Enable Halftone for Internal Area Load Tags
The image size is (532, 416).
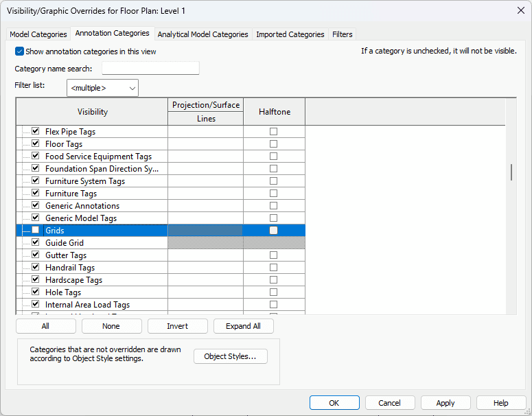273,304
